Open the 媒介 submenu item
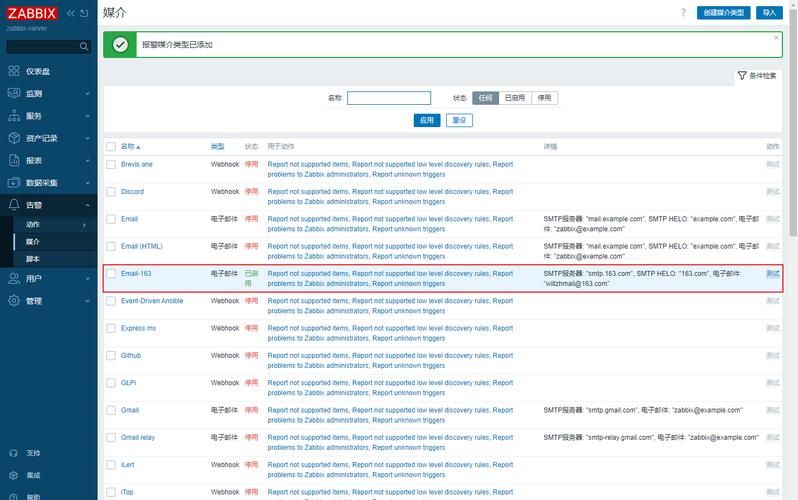This screenshot has width=798, height=500. click(33, 242)
